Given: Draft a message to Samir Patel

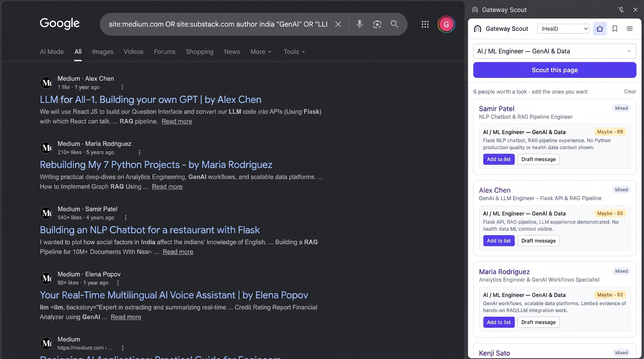Looking at the screenshot, I should pyautogui.click(x=538, y=159).
